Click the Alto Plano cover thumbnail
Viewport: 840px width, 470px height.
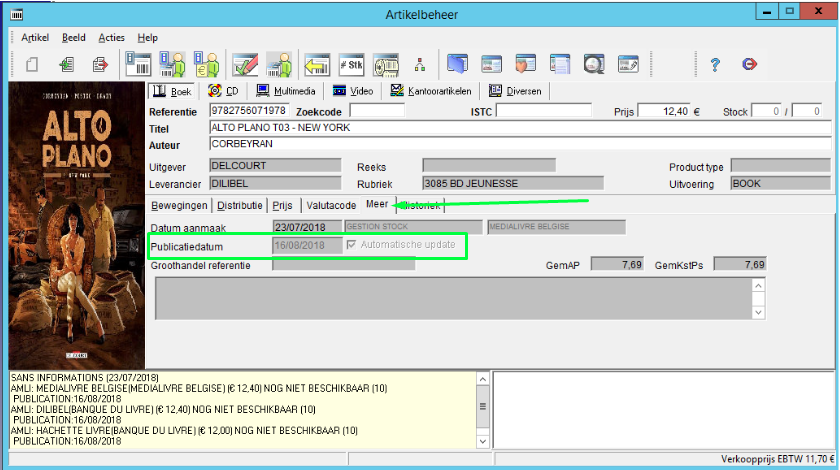coord(77,225)
